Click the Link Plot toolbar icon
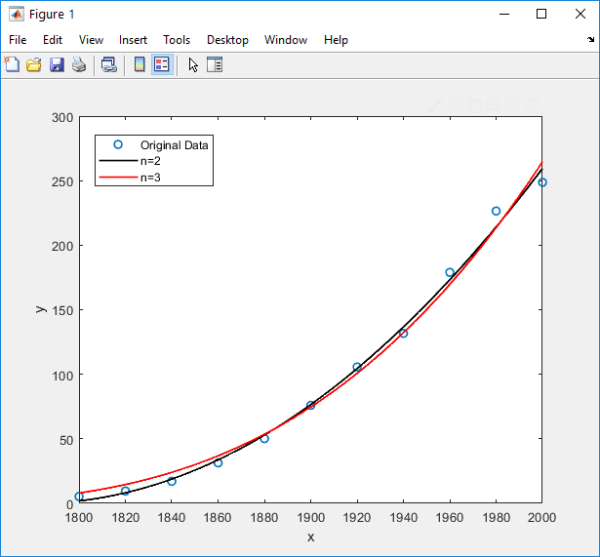Screen dimensions: 600x557 [109, 65]
